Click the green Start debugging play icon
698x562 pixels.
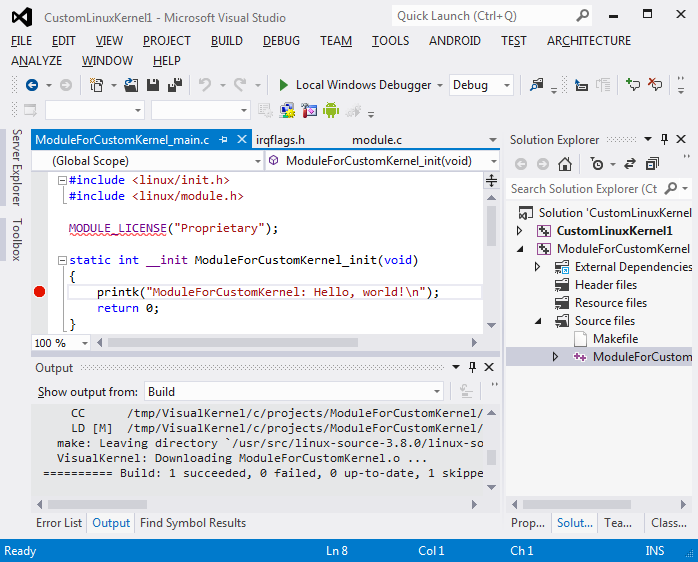coord(283,85)
